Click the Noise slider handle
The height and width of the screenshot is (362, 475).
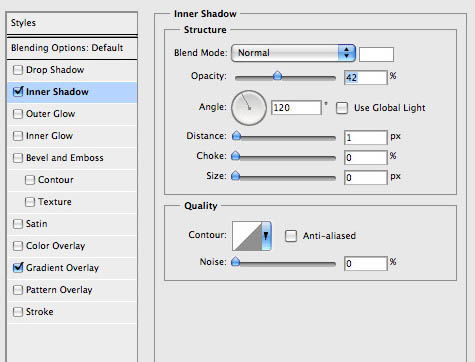pyautogui.click(x=236, y=262)
